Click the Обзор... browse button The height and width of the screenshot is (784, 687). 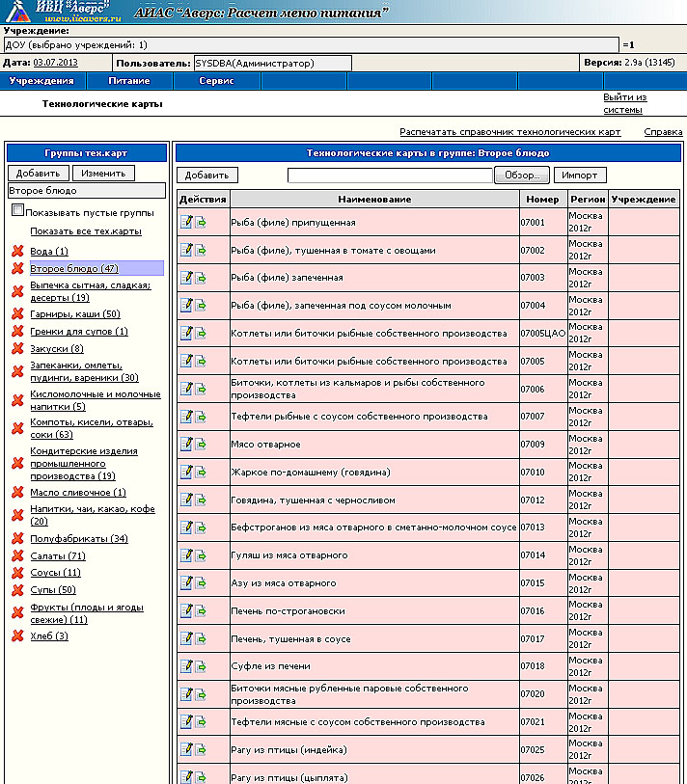click(x=522, y=175)
